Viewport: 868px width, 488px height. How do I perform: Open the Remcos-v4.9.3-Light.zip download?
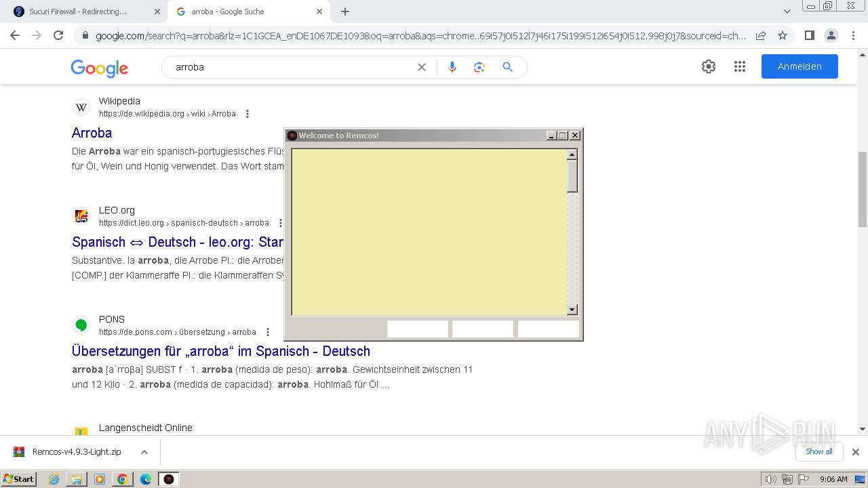(68, 452)
